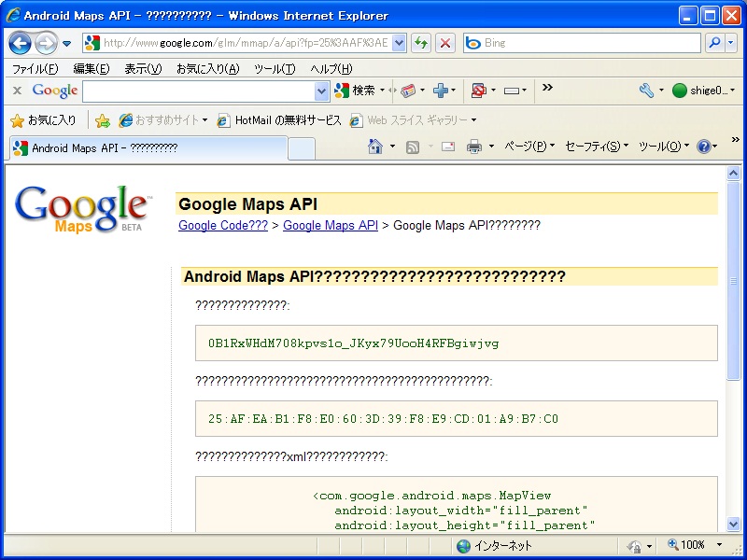Open the print options dropdown arrow

491,147
